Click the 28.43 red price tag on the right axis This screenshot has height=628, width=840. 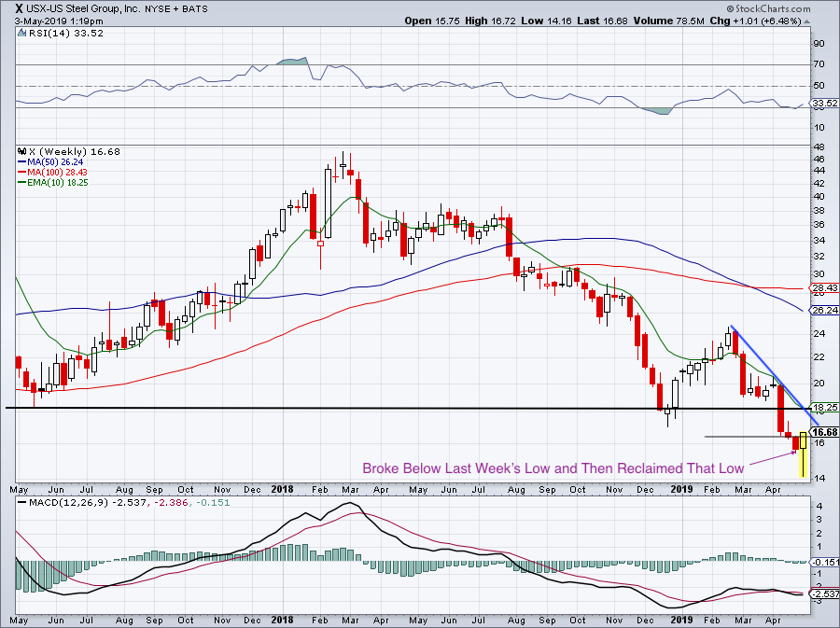pos(824,288)
